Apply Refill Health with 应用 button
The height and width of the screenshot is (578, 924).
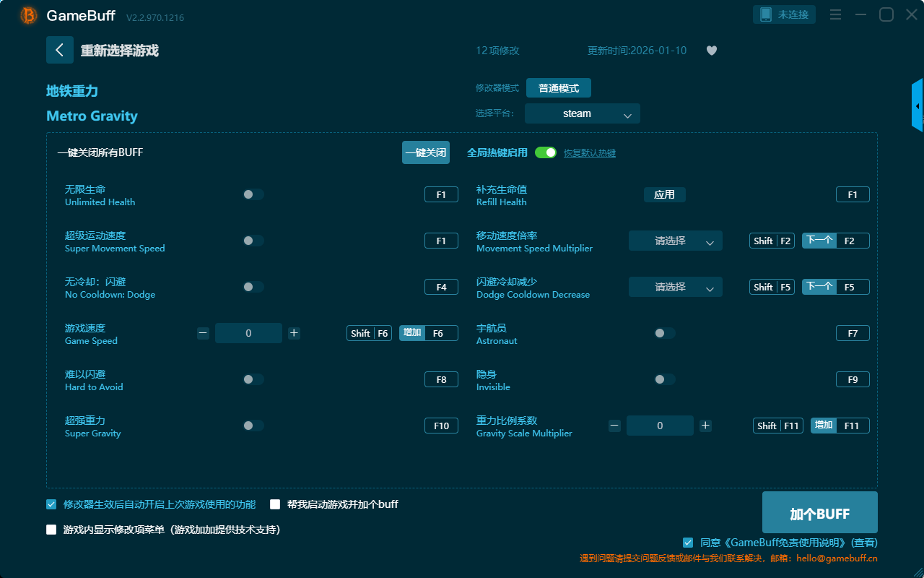(664, 194)
